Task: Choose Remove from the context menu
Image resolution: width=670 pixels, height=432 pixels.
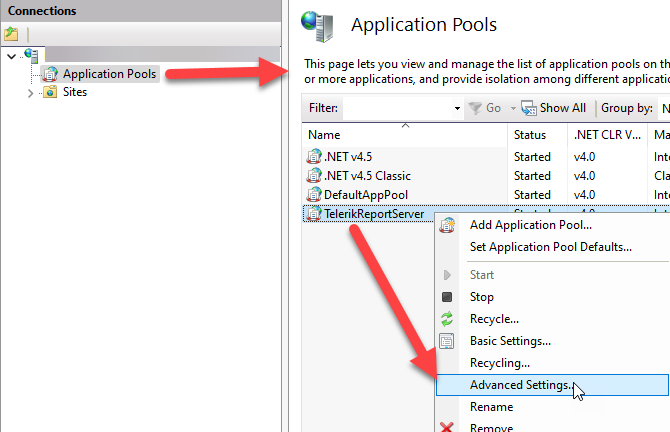Action: coord(491,427)
